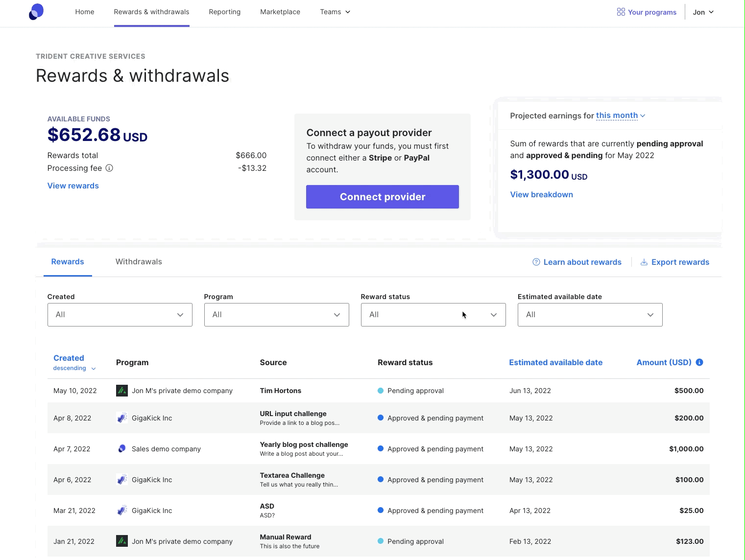This screenshot has width=745, height=560.
Task: Click the Export rewards download icon
Action: (x=644, y=262)
